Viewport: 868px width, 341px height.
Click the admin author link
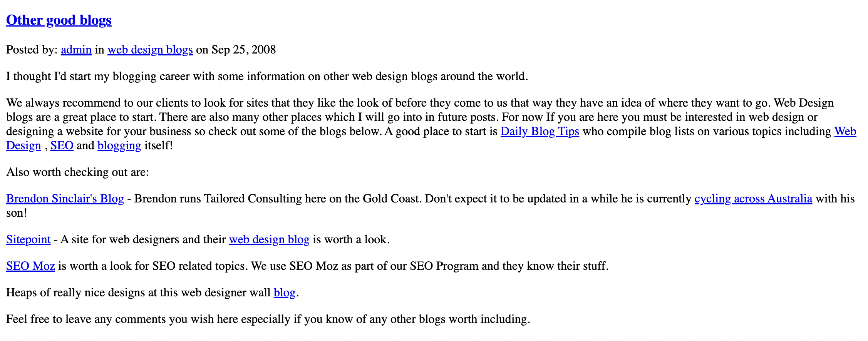click(x=76, y=50)
